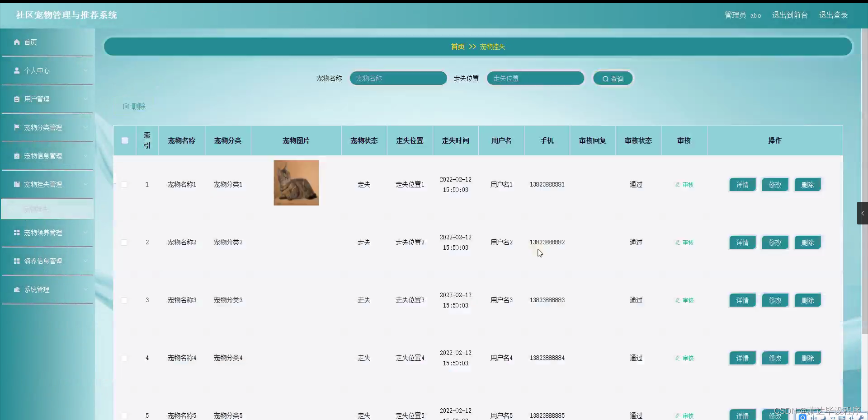Click the icon beside 系统管理
Screen dimensions: 868x420
tap(17, 289)
